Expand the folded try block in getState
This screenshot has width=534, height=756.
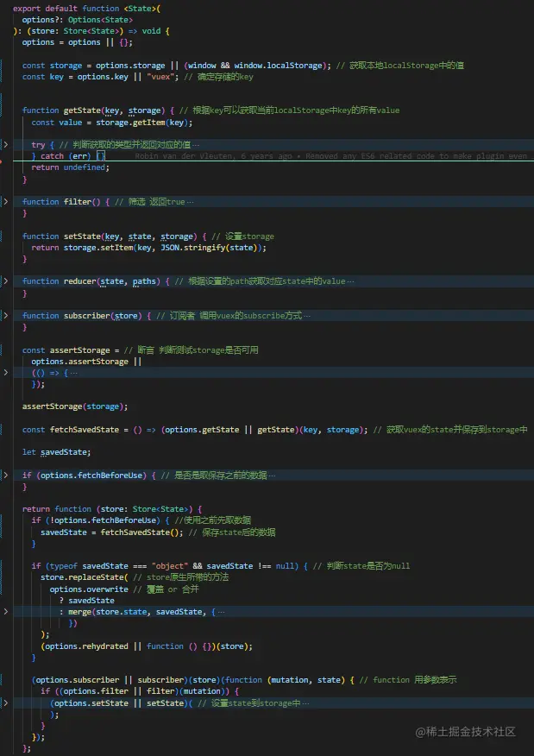click(6, 145)
